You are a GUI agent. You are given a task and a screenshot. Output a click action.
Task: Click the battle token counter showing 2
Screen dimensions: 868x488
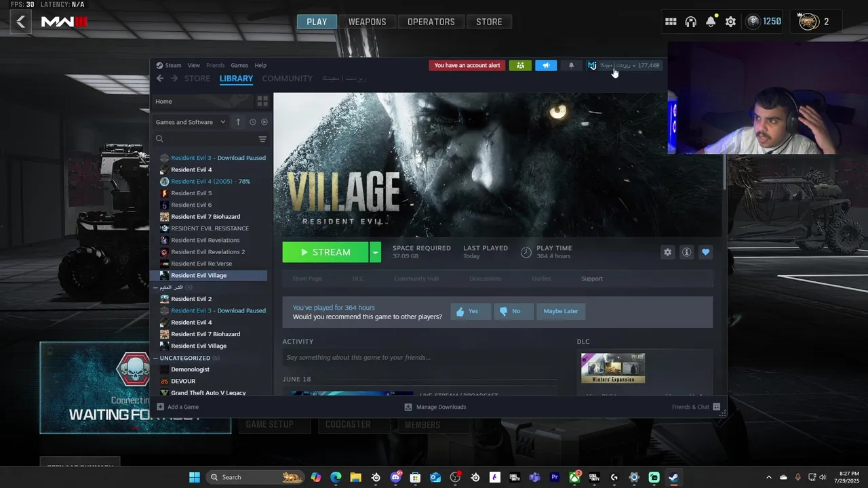(816, 22)
